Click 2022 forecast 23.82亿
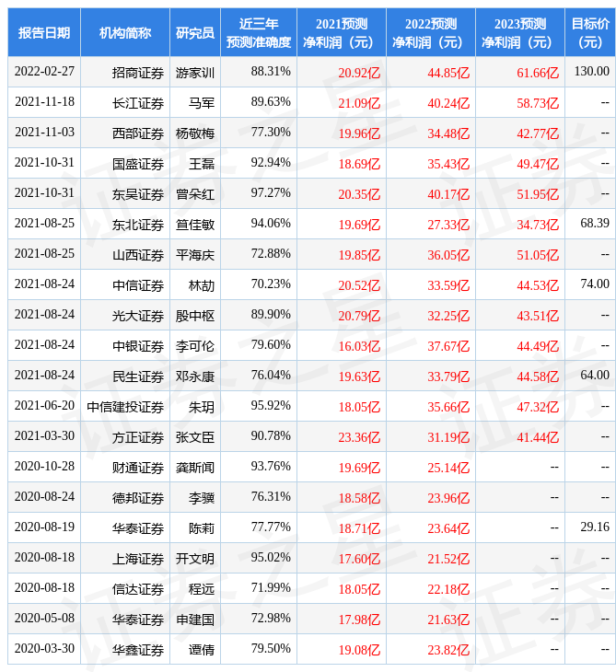The image size is (616, 672). click(448, 651)
